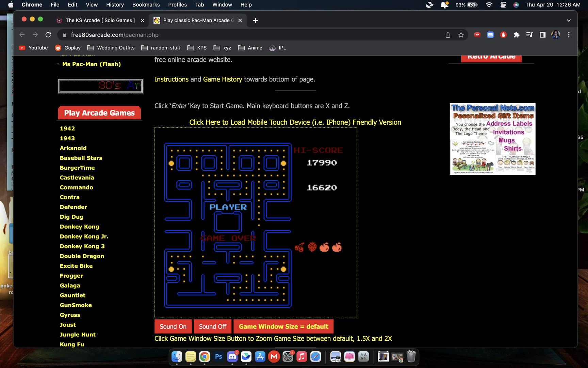Open the media controls toolbar icon

[x=529, y=35]
